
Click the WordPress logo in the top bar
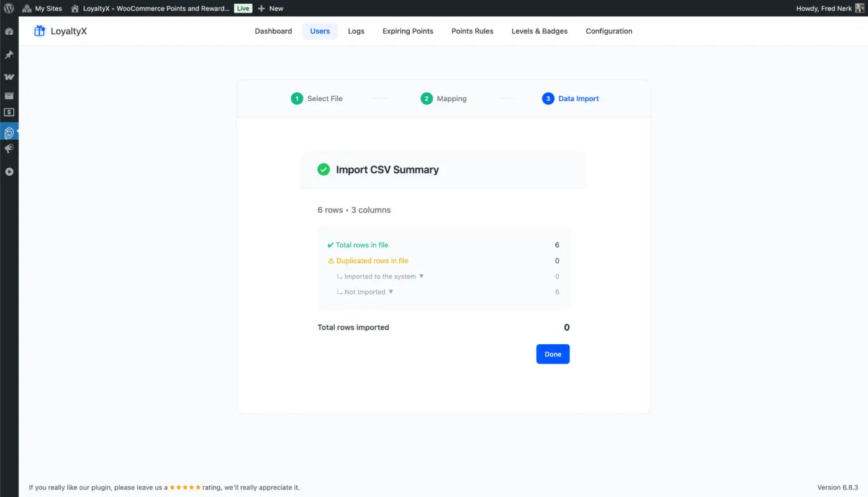coord(9,8)
